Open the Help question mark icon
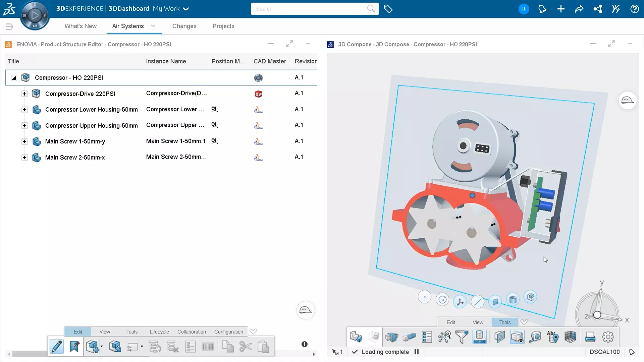Viewport: 644px width, 362px height. click(x=635, y=9)
